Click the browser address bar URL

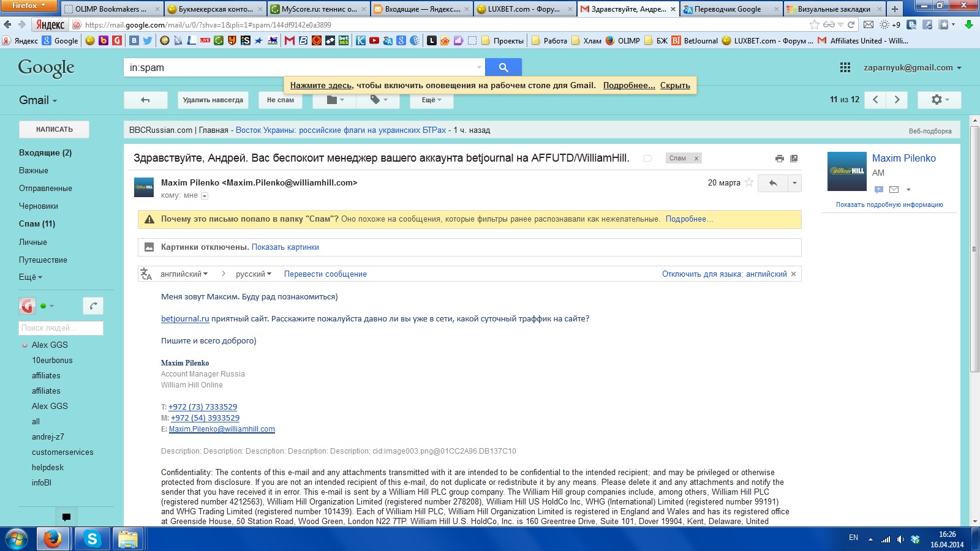click(208, 25)
